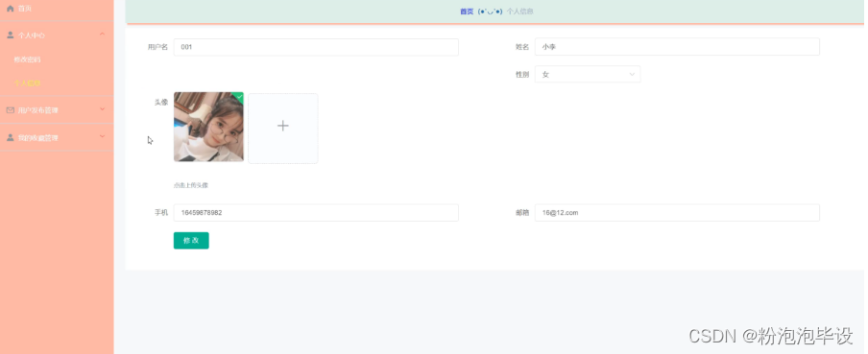Collapse the 个人中心 menu via its chevron
Image resolution: width=868 pixels, height=354 pixels.
click(x=102, y=35)
